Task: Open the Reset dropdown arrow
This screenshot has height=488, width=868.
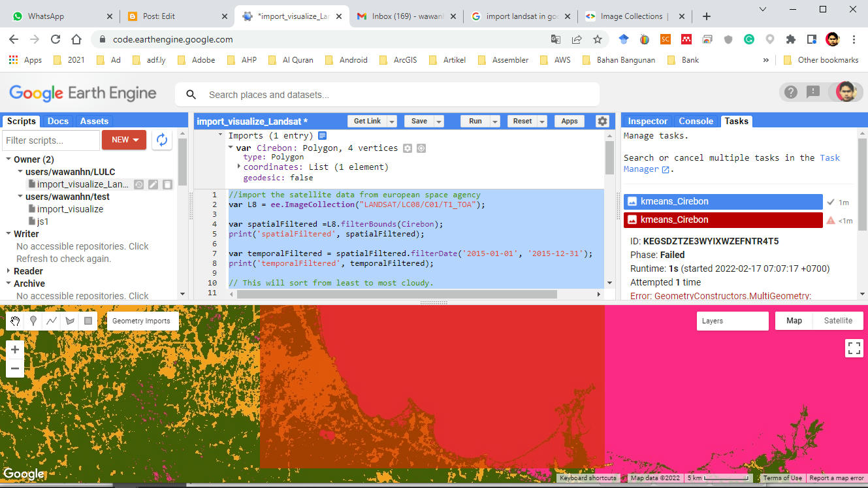Action: pyautogui.click(x=542, y=122)
